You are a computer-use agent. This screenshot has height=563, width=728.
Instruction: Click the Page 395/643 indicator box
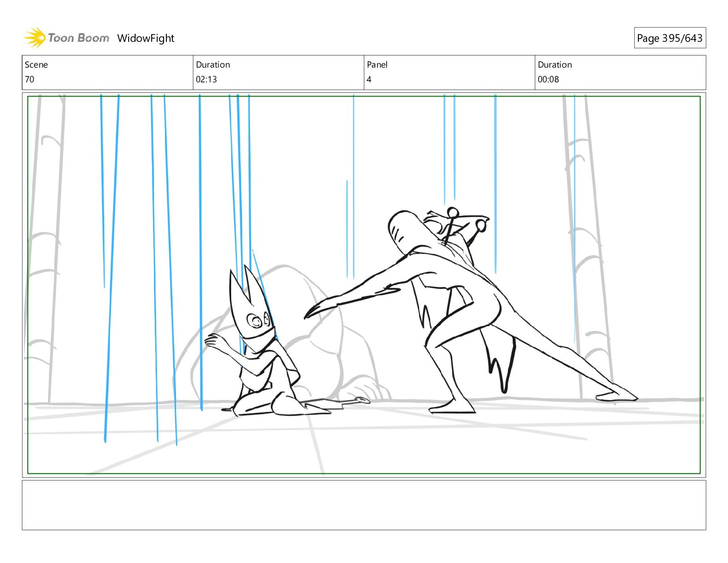670,38
